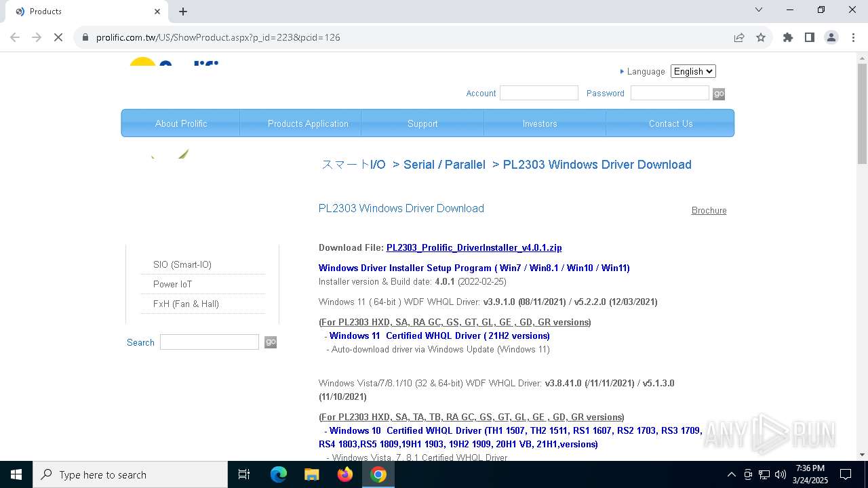Image resolution: width=868 pixels, height=488 pixels.
Task: Click the page vertical scrollbar
Action: tap(862, 114)
